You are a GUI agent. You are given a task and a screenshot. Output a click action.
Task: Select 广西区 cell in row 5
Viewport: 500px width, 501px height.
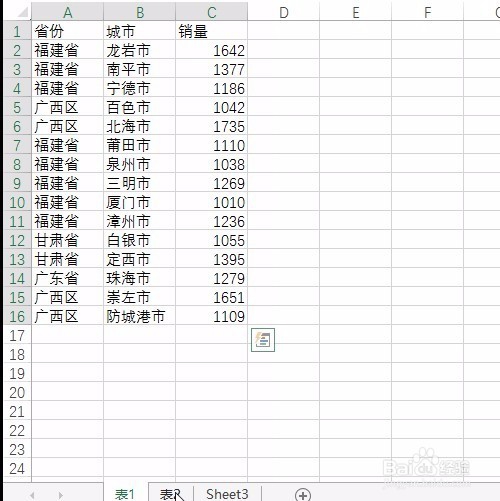pyautogui.click(x=68, y=107)
